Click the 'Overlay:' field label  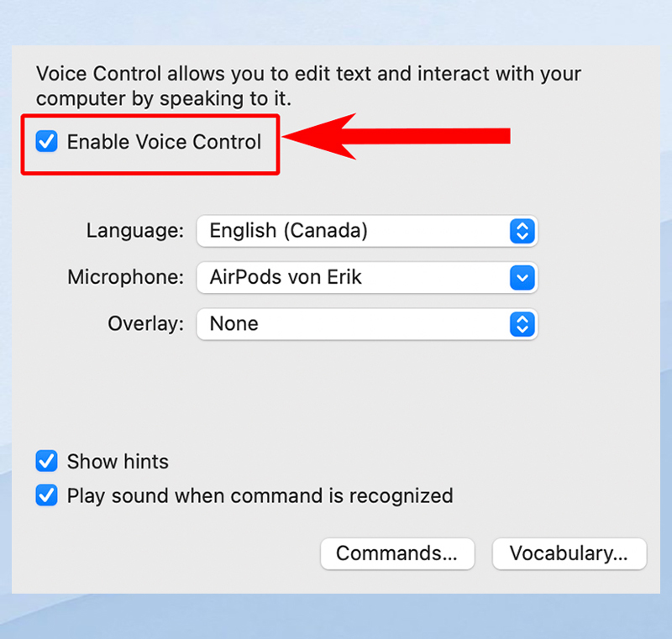pos(145,324)
